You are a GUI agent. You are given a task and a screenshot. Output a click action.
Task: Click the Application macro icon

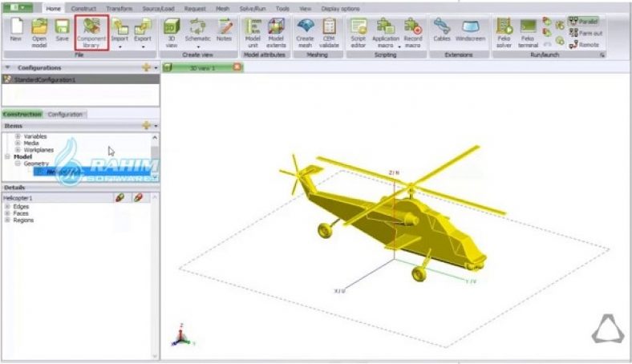click(385, 27)
